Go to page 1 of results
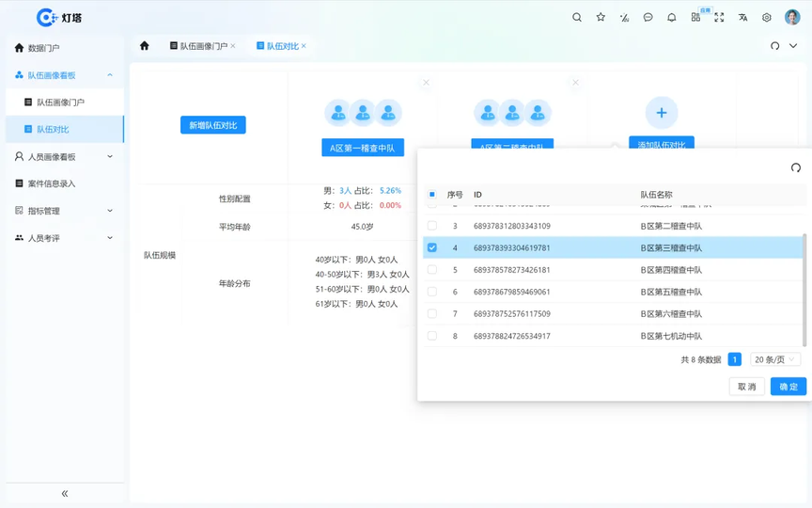 point(734,359)
